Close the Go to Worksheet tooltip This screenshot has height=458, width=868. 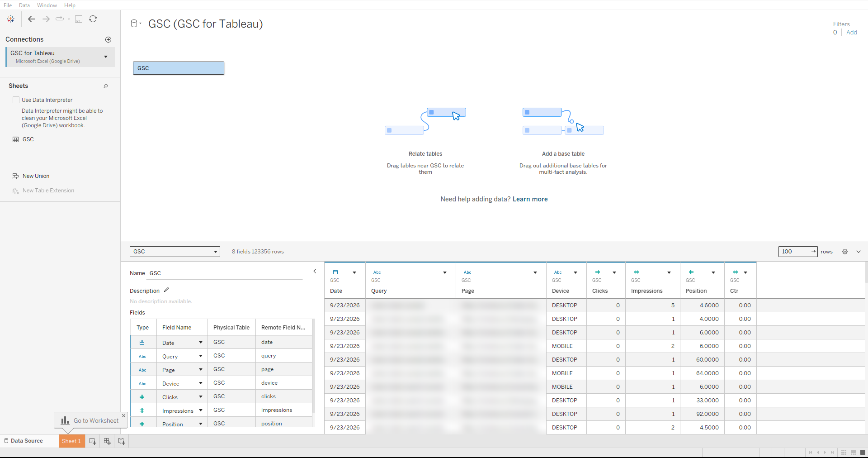pos(123,415)
